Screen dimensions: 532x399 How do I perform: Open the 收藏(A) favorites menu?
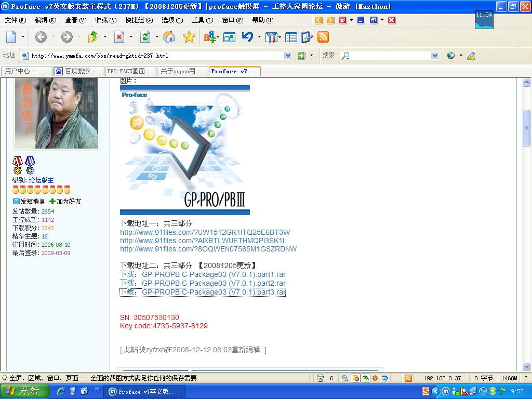105,20
